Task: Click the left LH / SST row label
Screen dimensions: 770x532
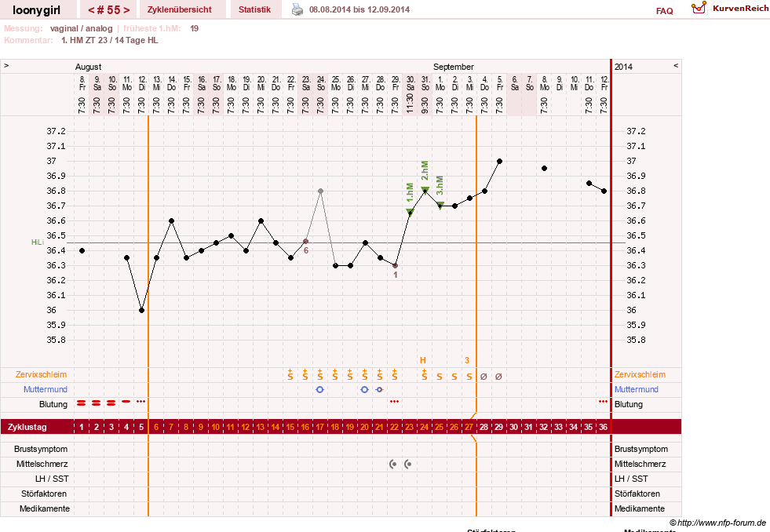Action: (x=52, y=479)
